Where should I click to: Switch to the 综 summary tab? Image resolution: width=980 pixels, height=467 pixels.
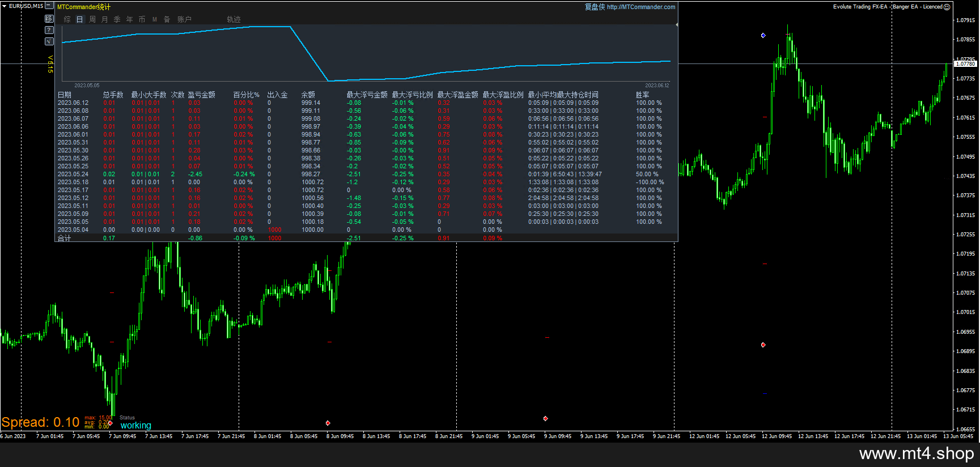click(67, 19)
